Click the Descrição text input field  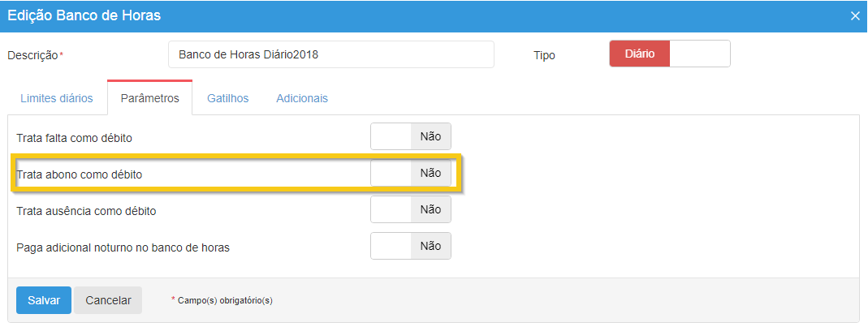[331, 55]
